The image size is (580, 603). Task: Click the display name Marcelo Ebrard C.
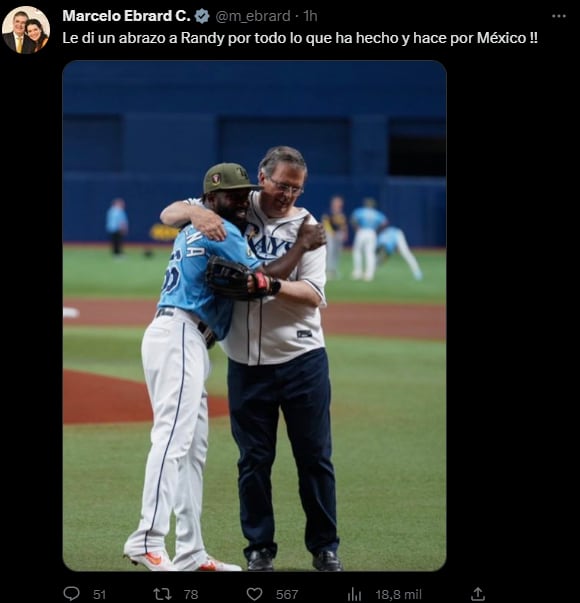(126, 16)
